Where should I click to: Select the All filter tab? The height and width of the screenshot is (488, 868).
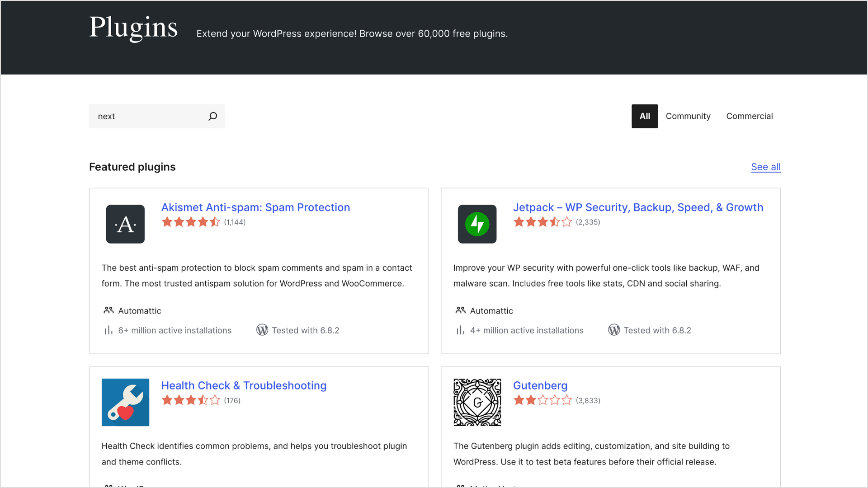point(644,116)
